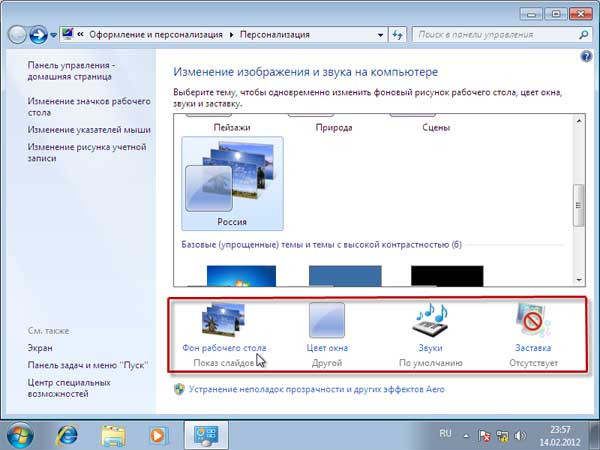Click the help question mark icon
The width and height of the screenshot is (600, 450).
click(x=586, y=57)
